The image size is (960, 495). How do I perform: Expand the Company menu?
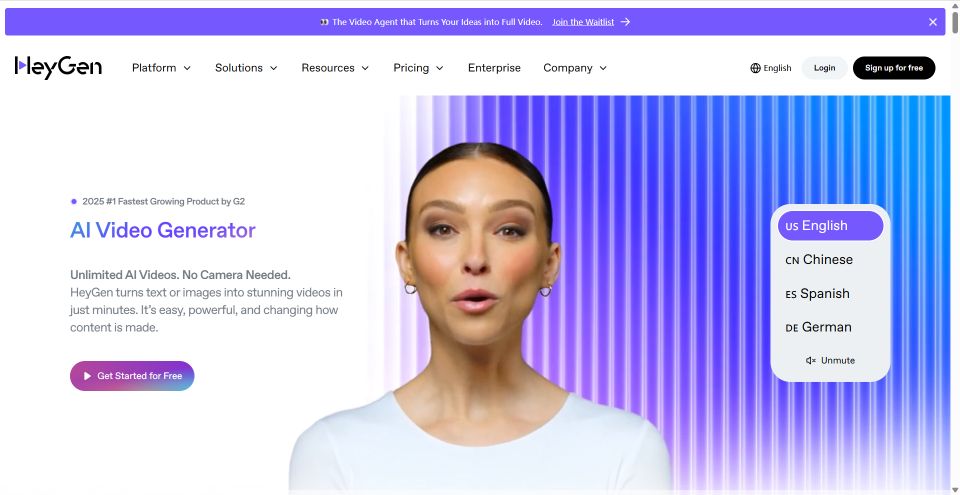(575, 68)
